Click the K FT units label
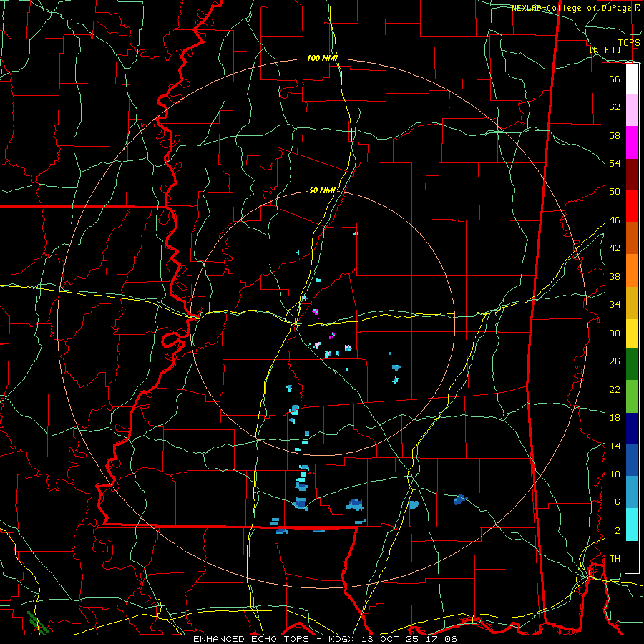644x644 pixels. 605,49
